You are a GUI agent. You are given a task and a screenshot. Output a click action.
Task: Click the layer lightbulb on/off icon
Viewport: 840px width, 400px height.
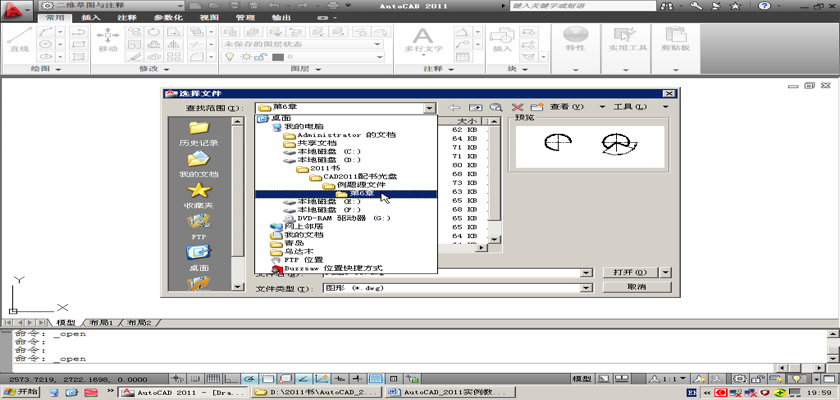[x=230, y=56]
